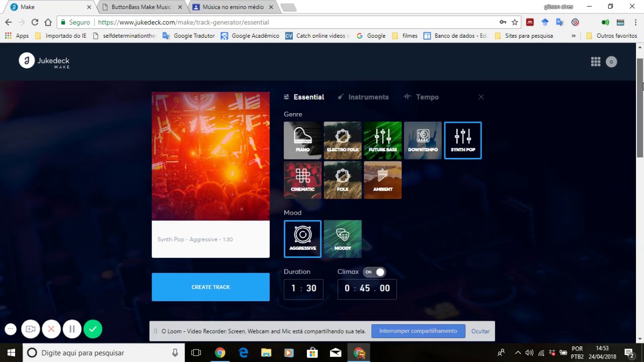Open the Mail app from taskbar
This screenshot has height=362, width=644.
coord(336,352)
